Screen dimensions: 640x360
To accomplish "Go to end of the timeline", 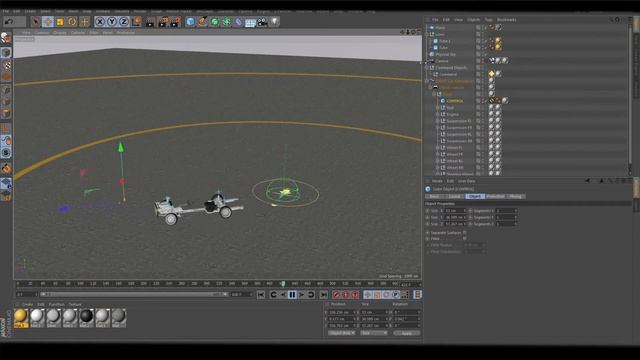I will (323, 295).
